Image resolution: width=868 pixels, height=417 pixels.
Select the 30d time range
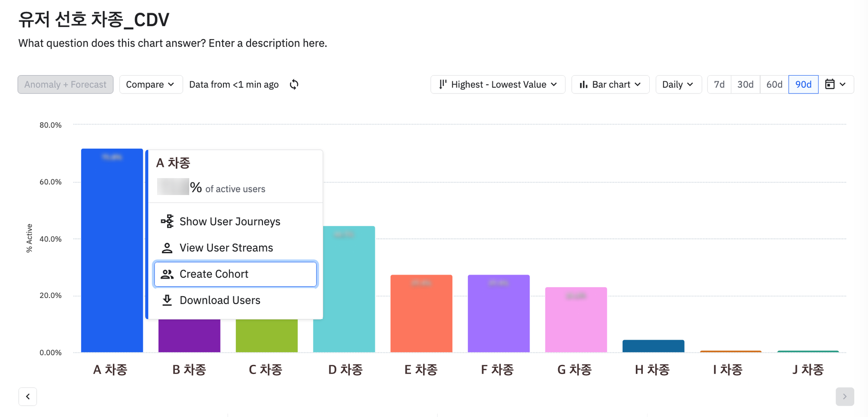[745, 84]
